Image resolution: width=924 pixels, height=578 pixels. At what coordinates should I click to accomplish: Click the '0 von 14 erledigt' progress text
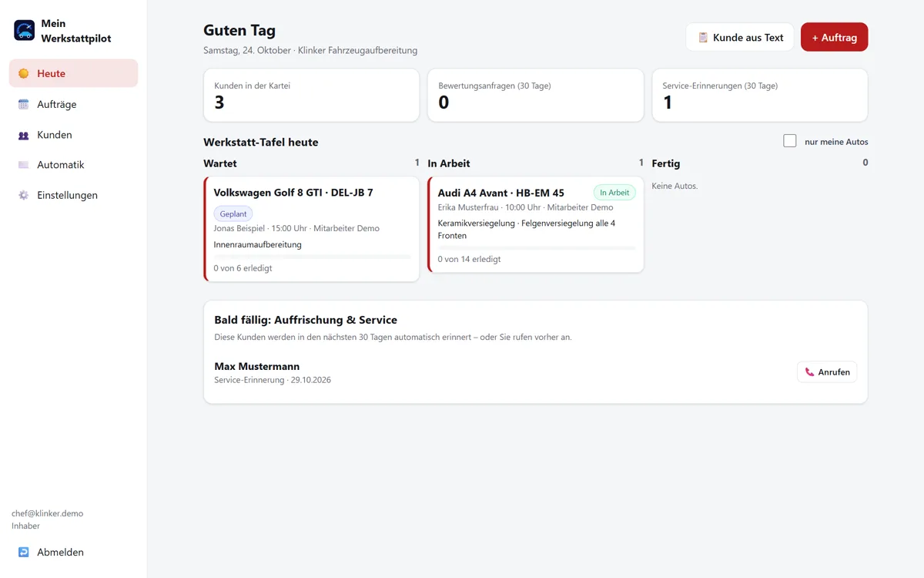pyautogui.click(x=470, y=259)
